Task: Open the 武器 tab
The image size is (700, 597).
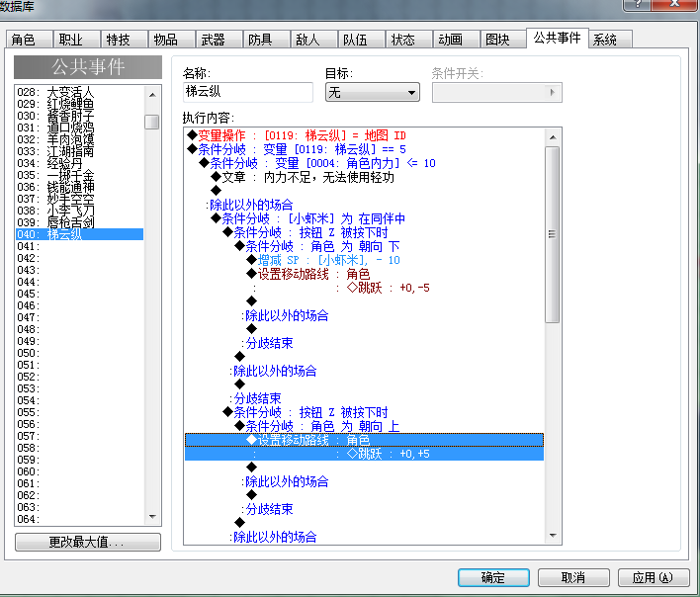Action: (x=219, y=40)
